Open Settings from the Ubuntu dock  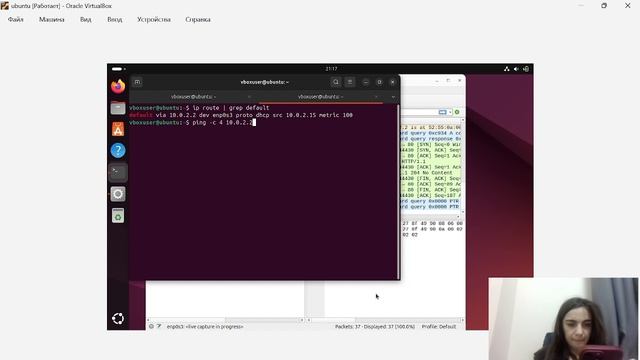click(118, 194)
